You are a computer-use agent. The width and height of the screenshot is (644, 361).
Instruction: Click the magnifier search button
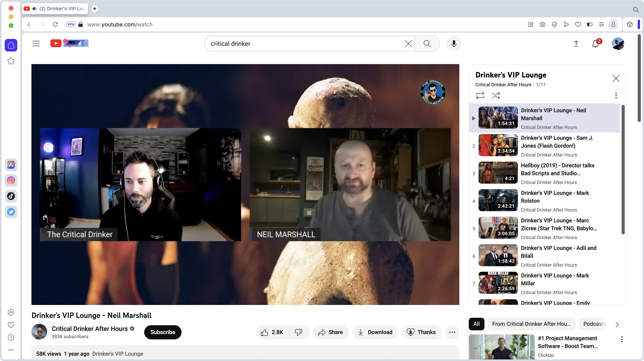427,44
